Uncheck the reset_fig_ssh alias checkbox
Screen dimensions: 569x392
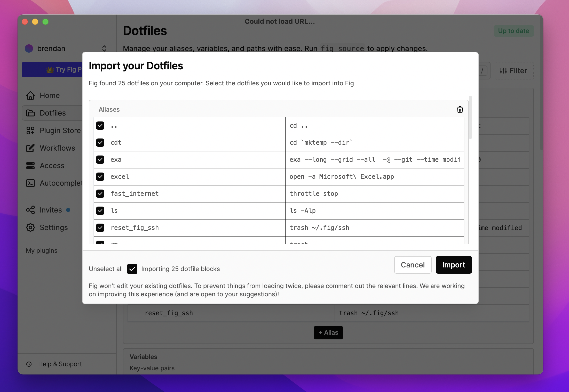tap(100, 228)
